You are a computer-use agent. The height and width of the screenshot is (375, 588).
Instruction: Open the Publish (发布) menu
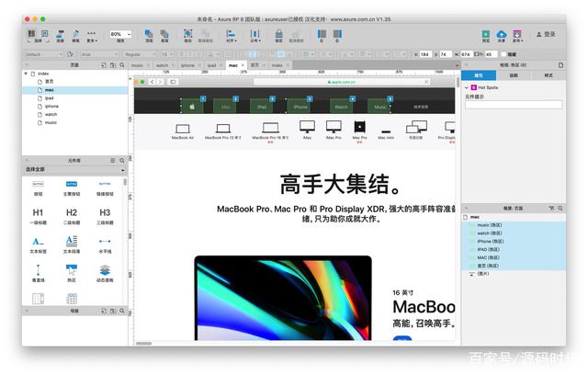click(x=517, y=36)
